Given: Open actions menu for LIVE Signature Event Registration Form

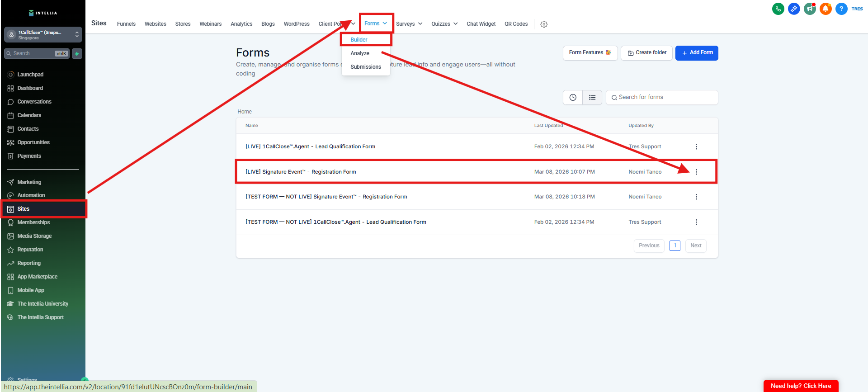Looking at the screenshot, I should (x=696, y=172).
